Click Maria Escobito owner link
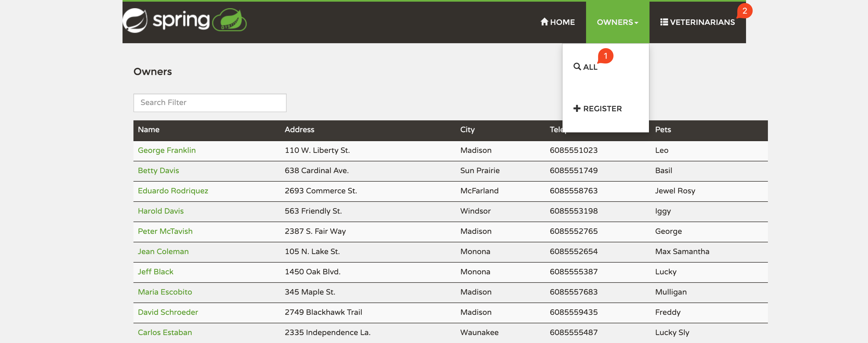 coord(164,292)
